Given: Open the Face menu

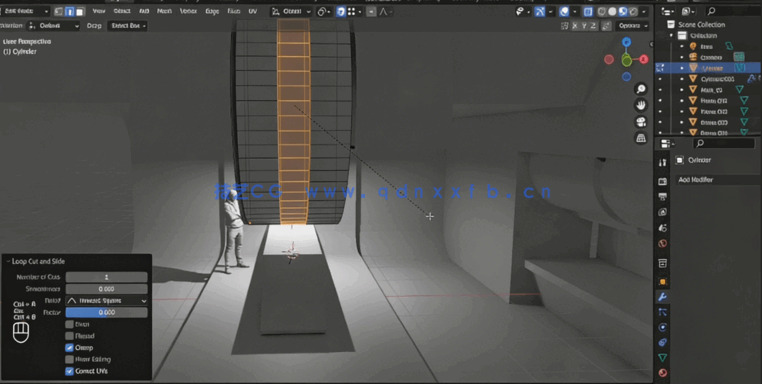Looking at the screenshot, I should 234,11.
